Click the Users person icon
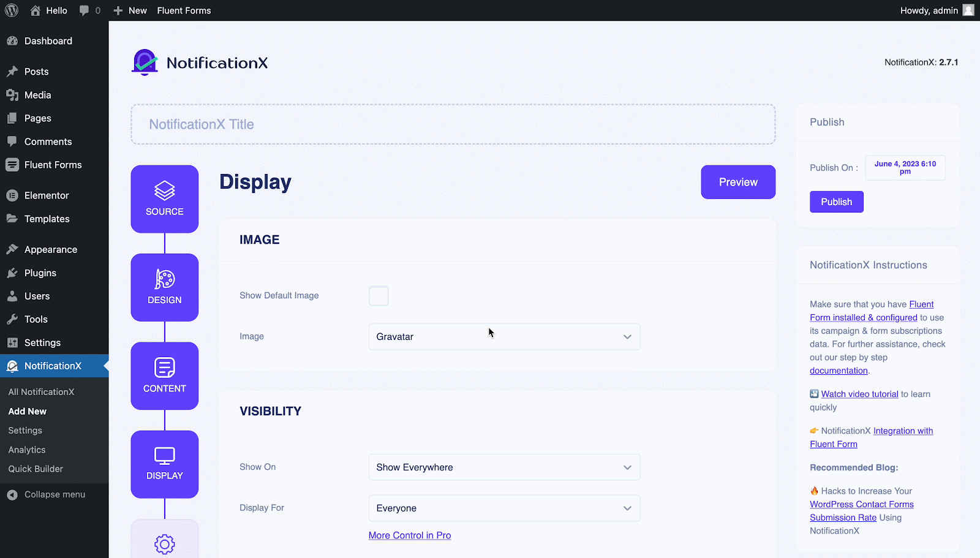This screenshot has height=558, width=980. coord(12,296)
